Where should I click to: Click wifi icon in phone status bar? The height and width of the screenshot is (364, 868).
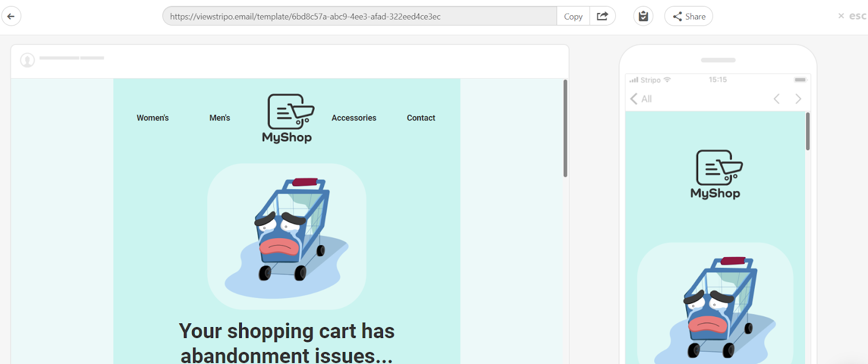coord(667,80)
